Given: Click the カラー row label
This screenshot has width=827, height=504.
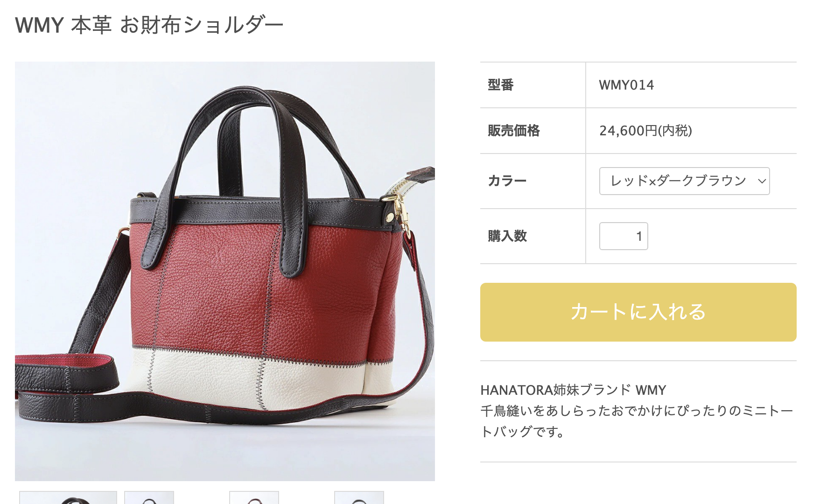Looking at the screenshot, I should (x=507, y=181).
